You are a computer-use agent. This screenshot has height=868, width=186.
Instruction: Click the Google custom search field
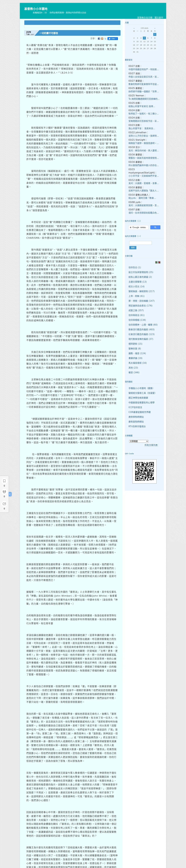[x=138, y=227]
